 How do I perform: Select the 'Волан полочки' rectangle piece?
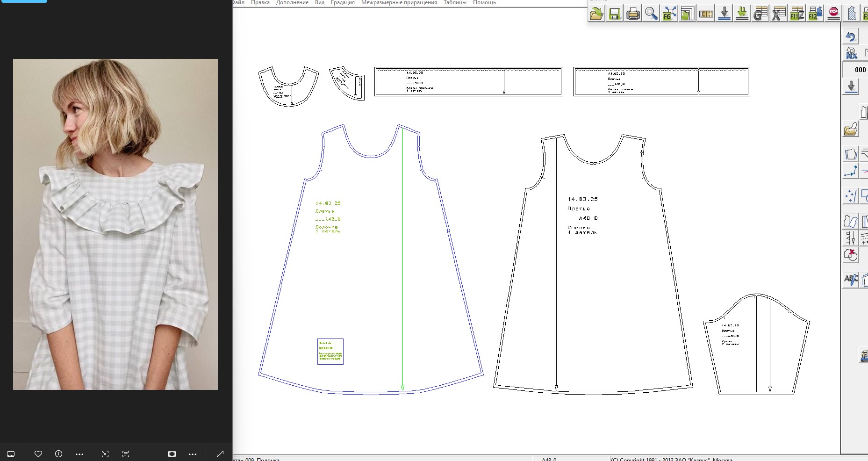click(469, 81)
